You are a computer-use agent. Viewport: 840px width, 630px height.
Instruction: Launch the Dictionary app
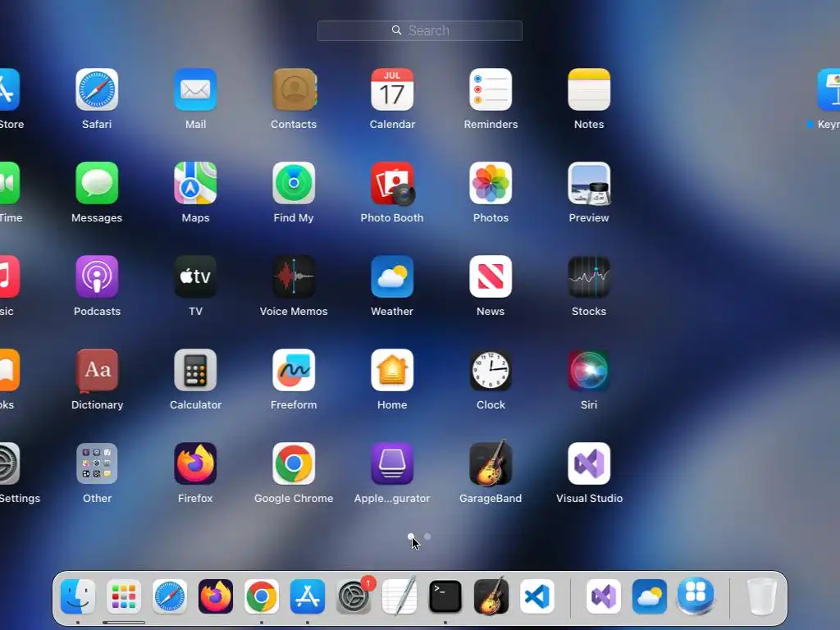click(x=97, y=370)
